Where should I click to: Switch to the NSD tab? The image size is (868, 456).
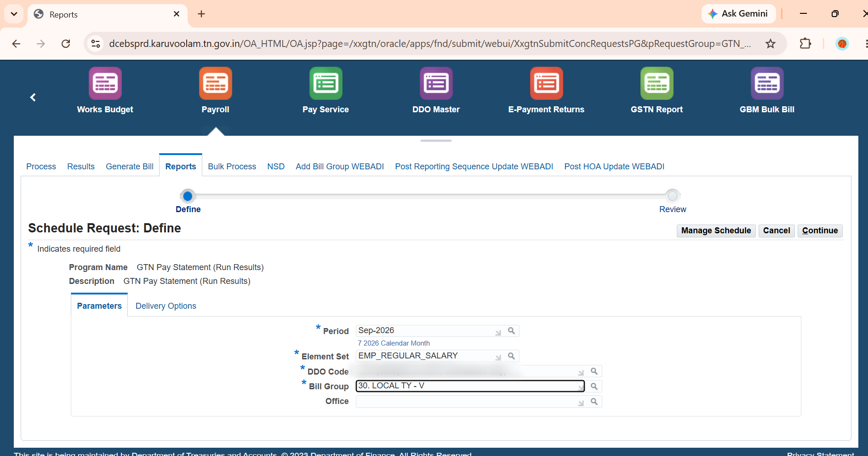(x=276, y=167)
